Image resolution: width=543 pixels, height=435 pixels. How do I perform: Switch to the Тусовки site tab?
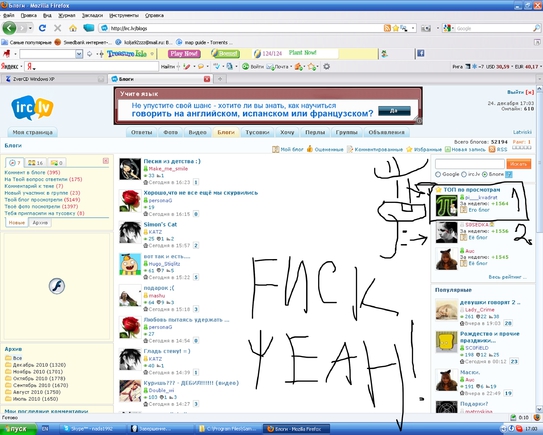(257, 132)
